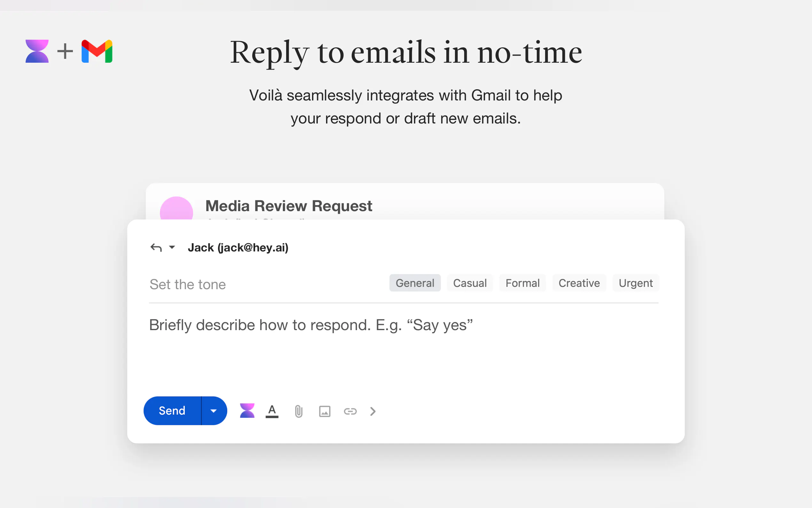The width and height of the screenshot is (812, 508).
Task: Click the insert photo icon
Action: [324, 411]
